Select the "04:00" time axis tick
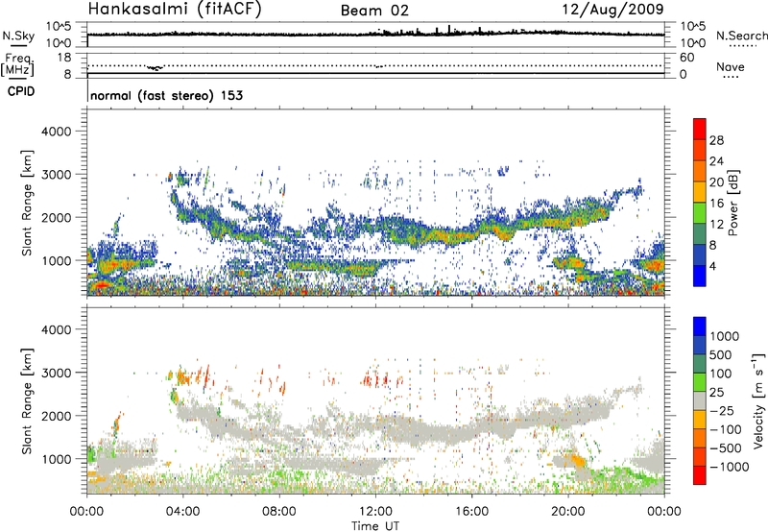768x532 pixels. (183, 512)
